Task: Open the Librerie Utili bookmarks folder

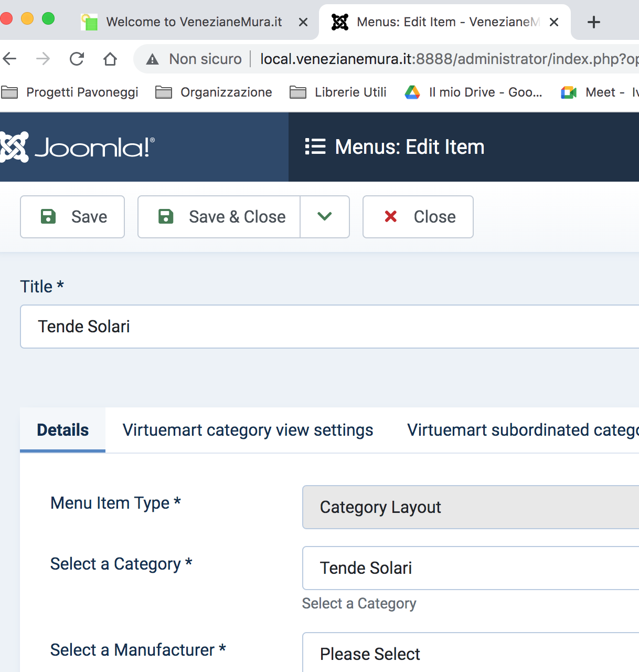Action: tap(338, 92)
